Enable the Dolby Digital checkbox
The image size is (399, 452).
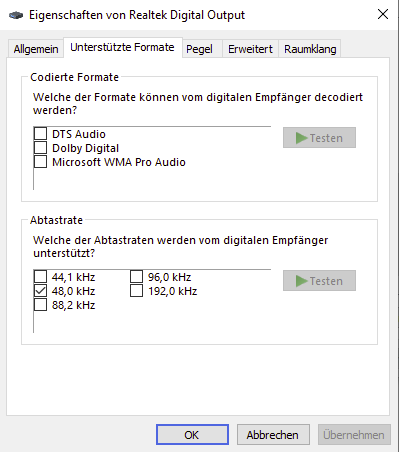pyautogui.click(x=40, y=148)
